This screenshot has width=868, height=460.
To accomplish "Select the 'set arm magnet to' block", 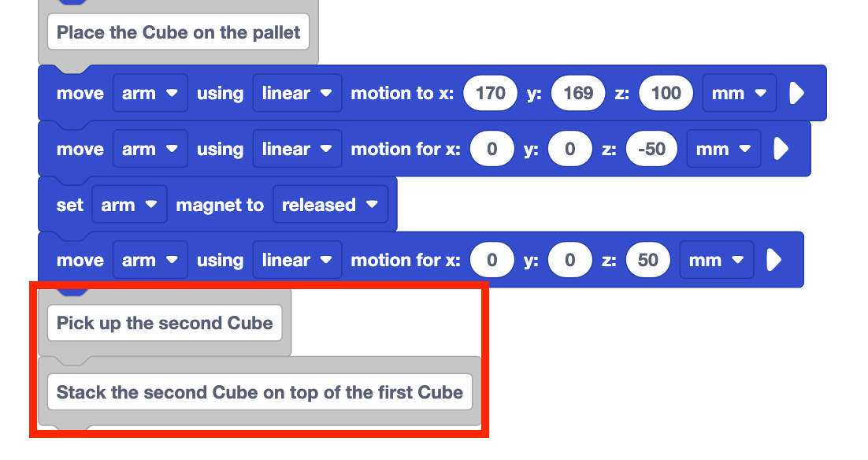I will 69,206.
